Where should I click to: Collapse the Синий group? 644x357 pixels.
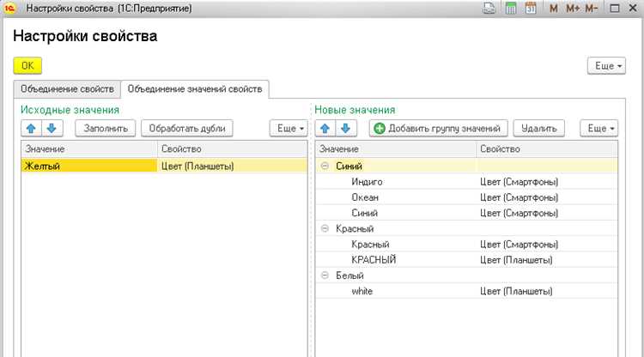325,166
